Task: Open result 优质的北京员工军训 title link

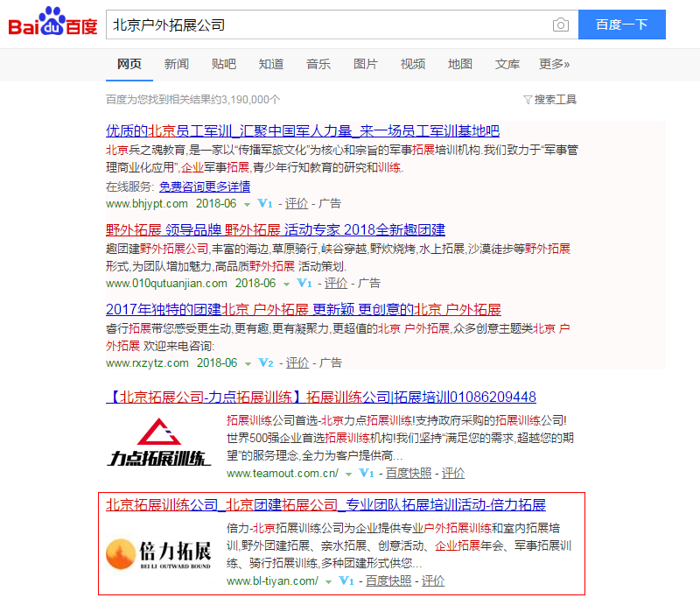Action: [x=303, y=131]
